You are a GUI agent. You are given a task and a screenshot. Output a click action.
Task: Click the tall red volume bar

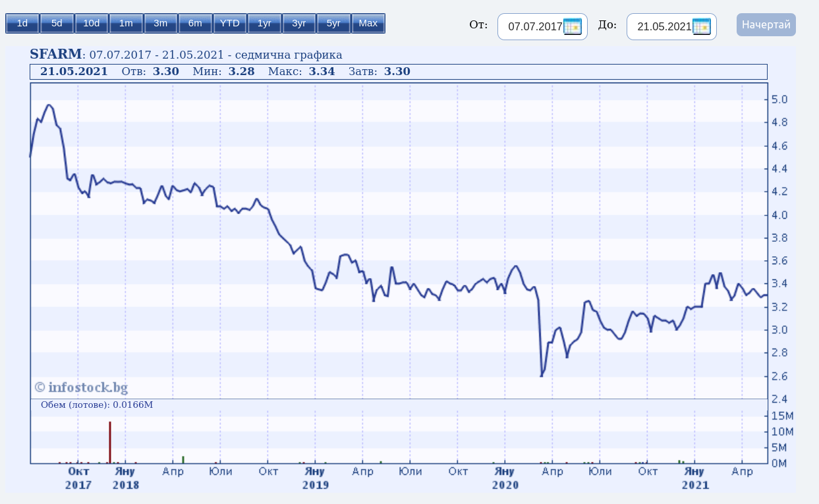[x=110, y=442]
